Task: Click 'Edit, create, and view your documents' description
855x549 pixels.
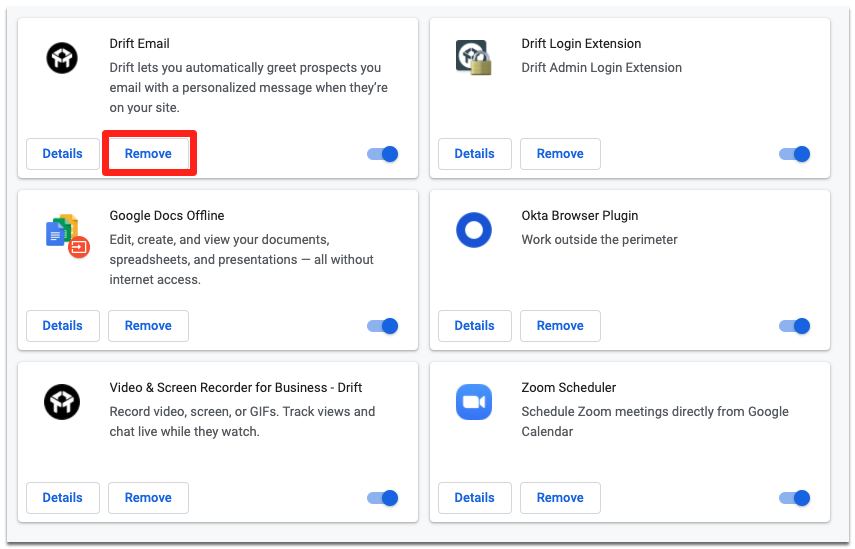Action: point(242,260)
